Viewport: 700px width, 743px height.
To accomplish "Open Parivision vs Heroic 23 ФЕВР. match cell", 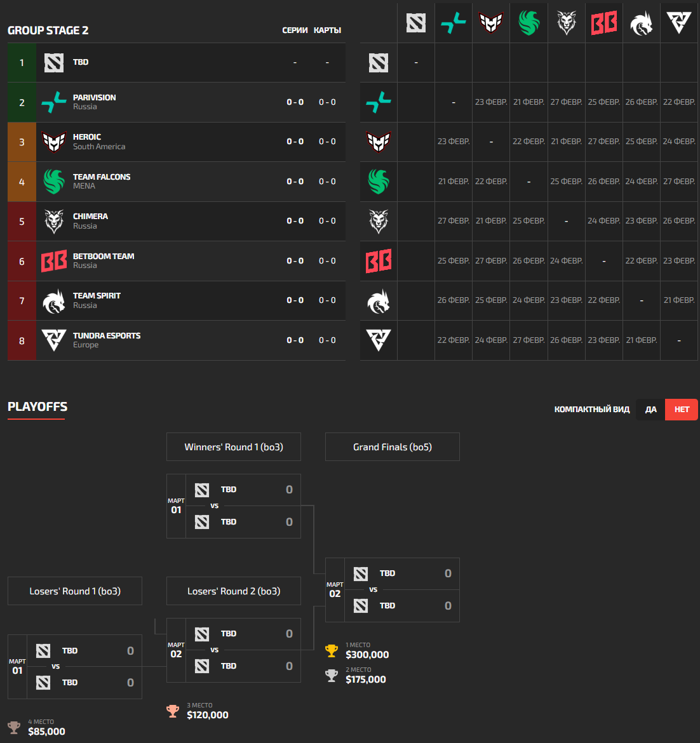I will [491, 102].
